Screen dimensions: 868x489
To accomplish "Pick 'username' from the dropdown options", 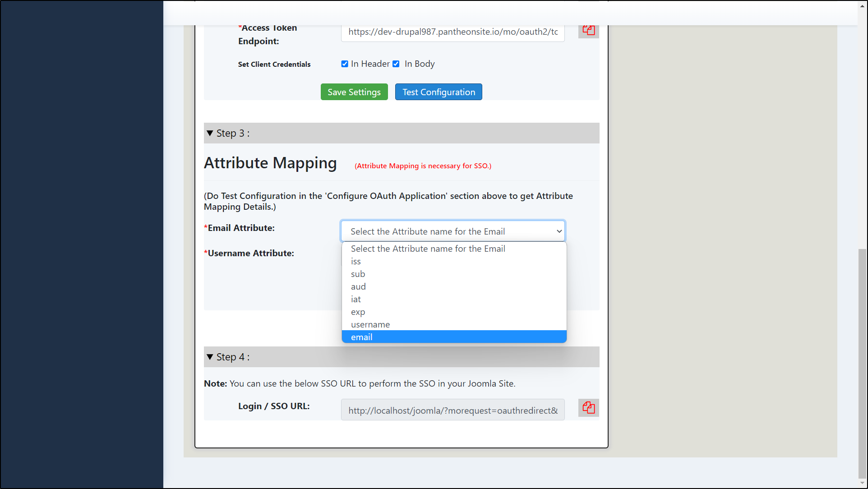I will point(454,324).
